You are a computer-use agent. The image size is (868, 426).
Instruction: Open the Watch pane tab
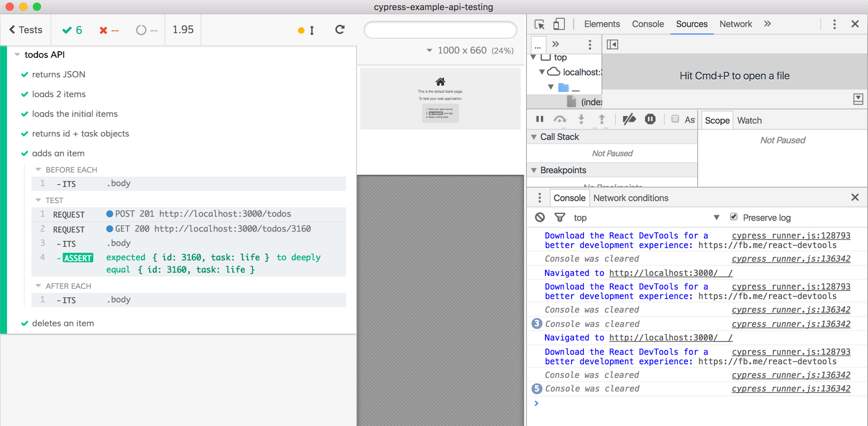[x=749, y=120]
